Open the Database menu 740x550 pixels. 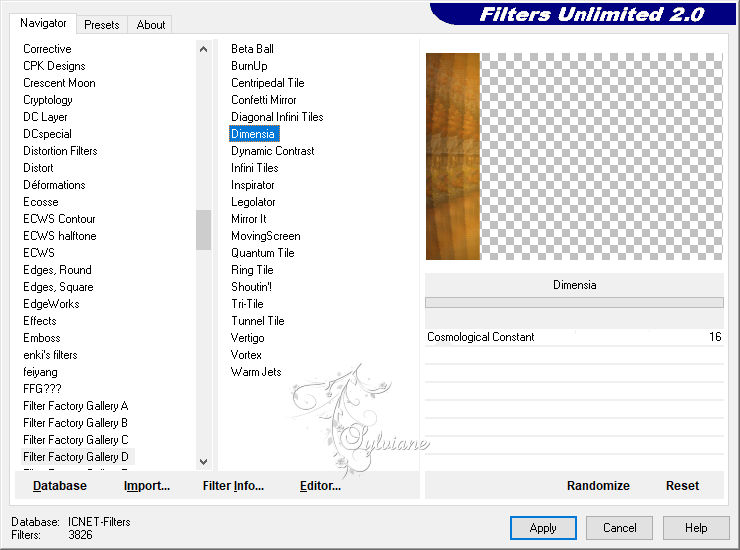click(60, 486)
